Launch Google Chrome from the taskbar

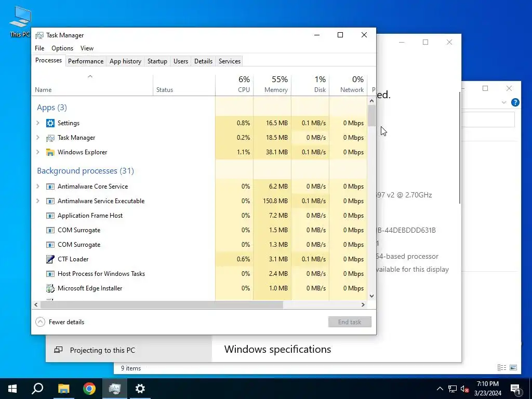[x=89, y=389]
